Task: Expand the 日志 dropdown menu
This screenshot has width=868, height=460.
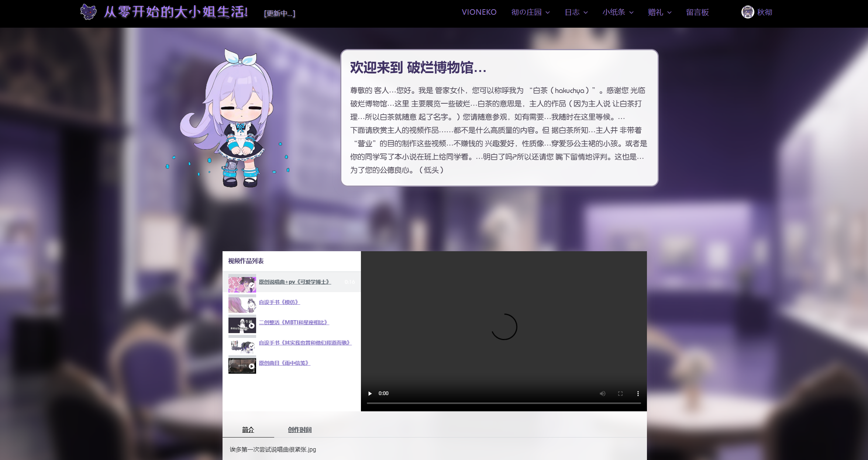Action: coord(576,12)
